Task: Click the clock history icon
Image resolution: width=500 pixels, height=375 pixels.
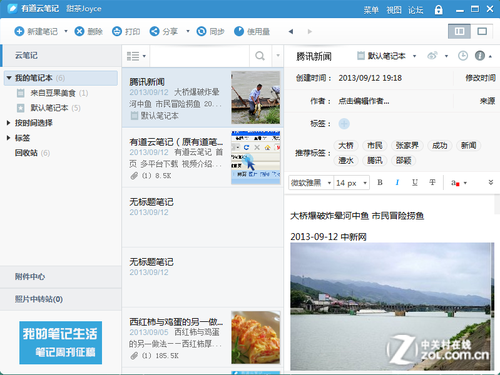Action: pyautogui.click(x=463, y=56)
